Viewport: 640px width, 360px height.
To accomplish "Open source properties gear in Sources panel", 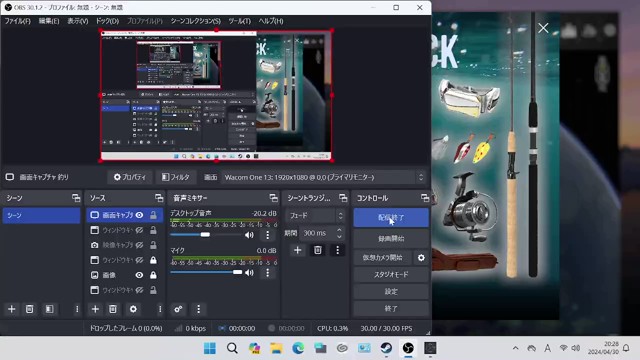I will (x=133, y=309).
